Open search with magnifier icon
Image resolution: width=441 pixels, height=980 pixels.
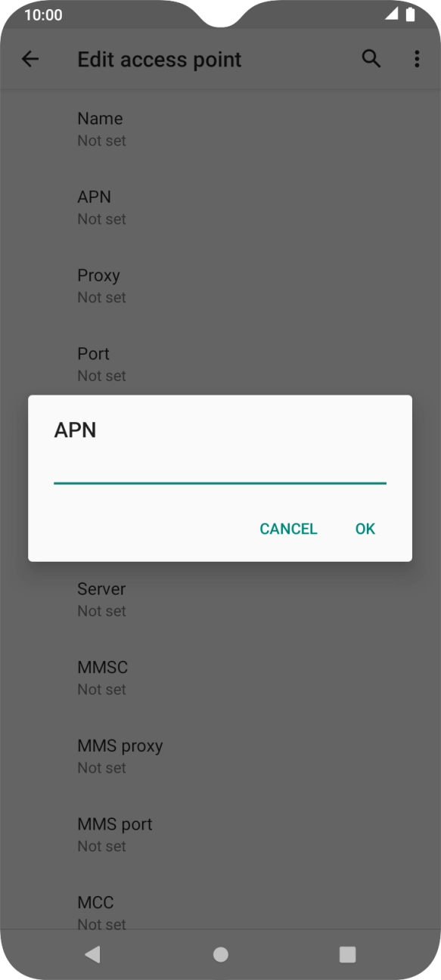tap(371, 59)
